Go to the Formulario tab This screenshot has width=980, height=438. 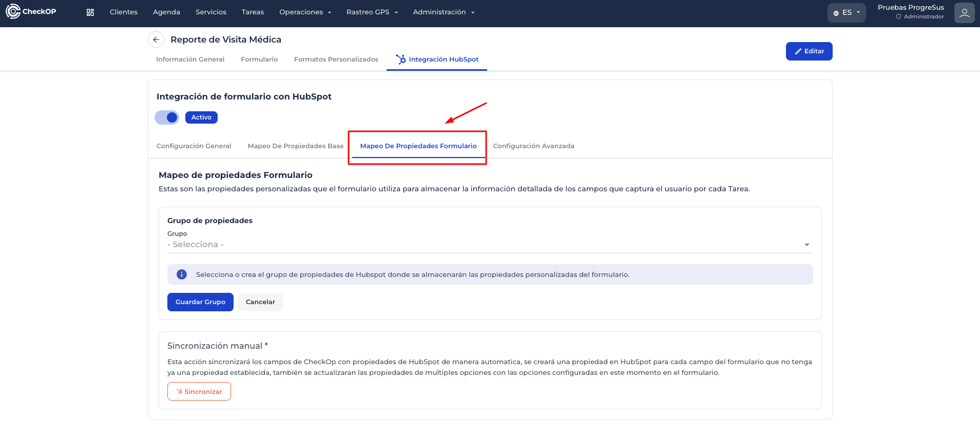pos(259,59)
